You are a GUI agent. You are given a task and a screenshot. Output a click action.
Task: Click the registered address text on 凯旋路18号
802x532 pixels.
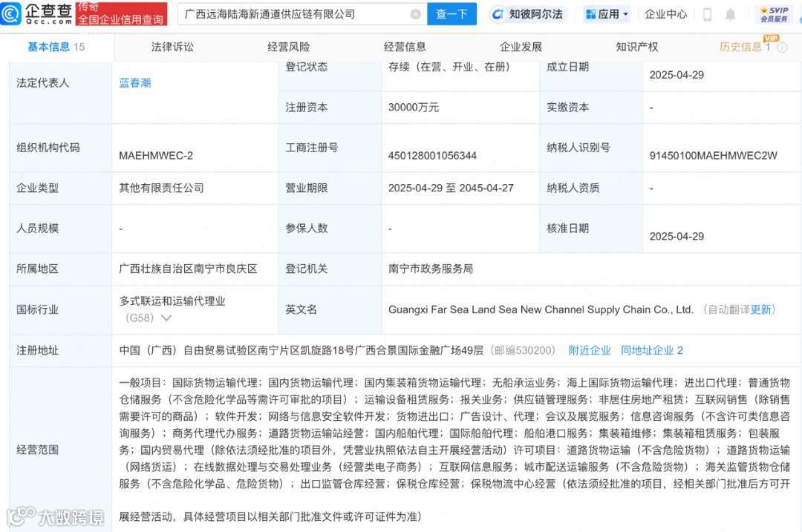(x=301, y=350)
